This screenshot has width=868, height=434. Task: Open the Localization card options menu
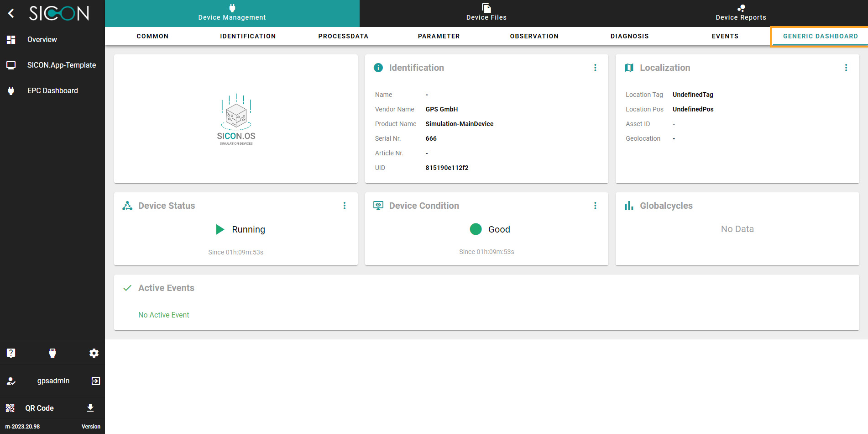pyautogui.click(x=846, y=67)
